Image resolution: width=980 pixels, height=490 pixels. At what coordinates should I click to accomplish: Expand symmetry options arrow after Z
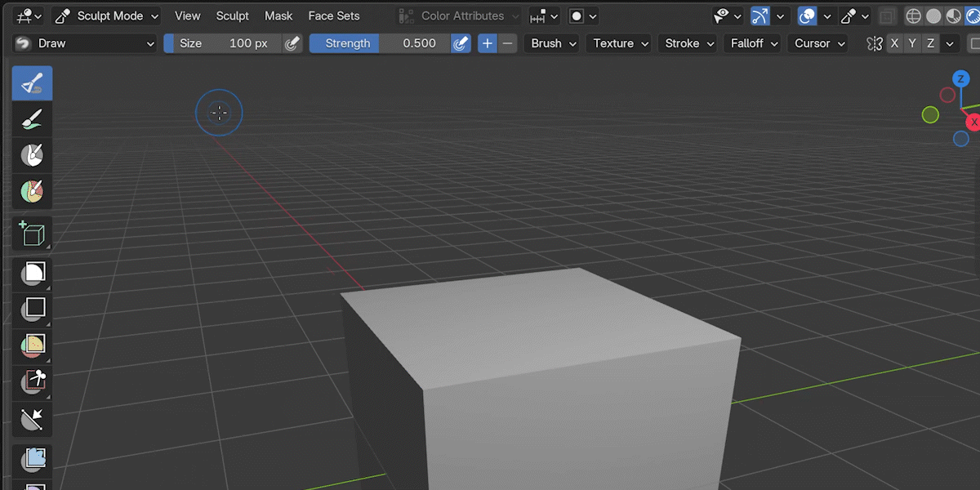949,43
